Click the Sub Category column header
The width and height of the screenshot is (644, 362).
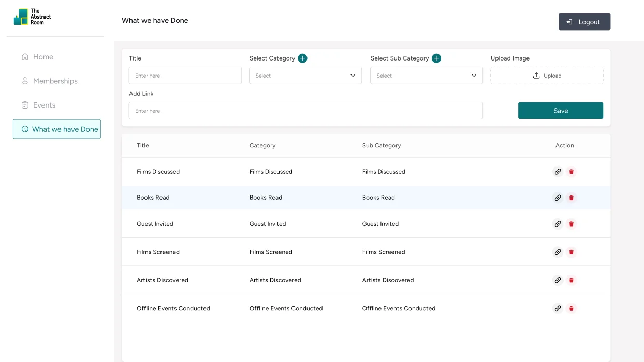382,145
